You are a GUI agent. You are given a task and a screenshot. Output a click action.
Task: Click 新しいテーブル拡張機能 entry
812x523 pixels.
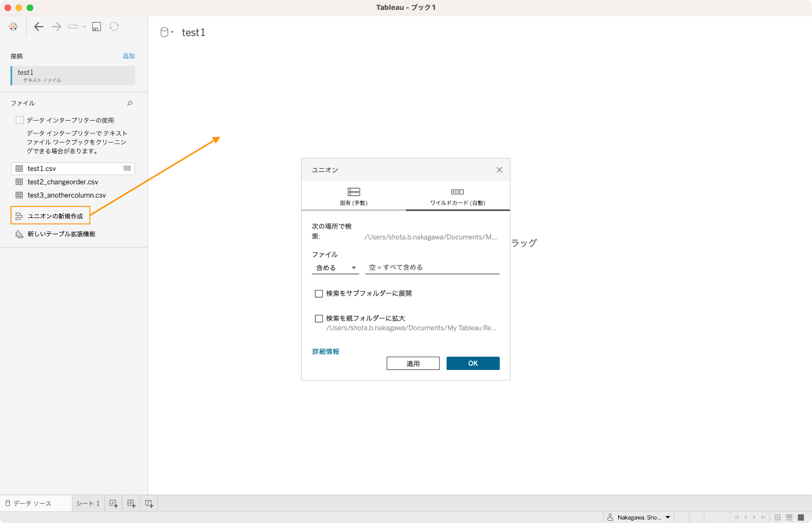tap(55, 234)
